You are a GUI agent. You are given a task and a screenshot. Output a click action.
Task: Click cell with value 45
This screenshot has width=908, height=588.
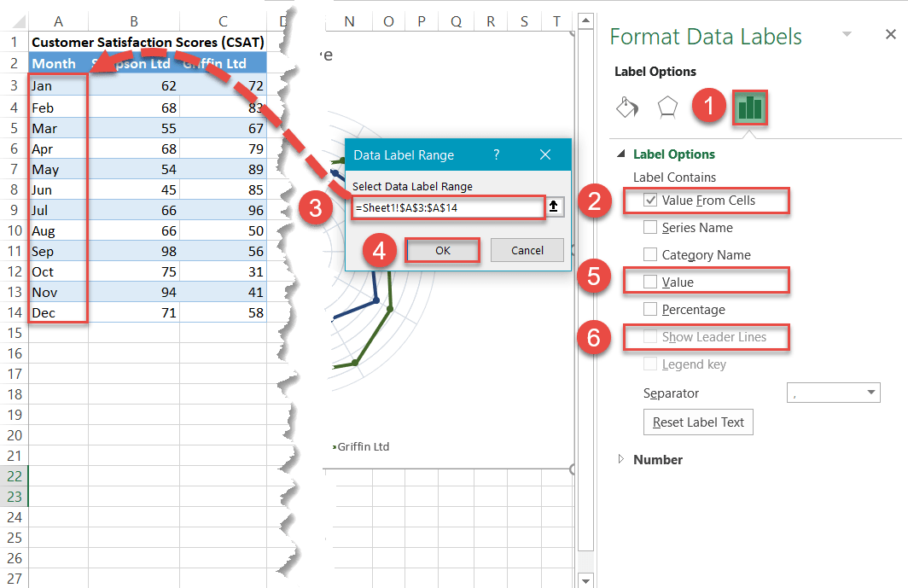(134, 189)
